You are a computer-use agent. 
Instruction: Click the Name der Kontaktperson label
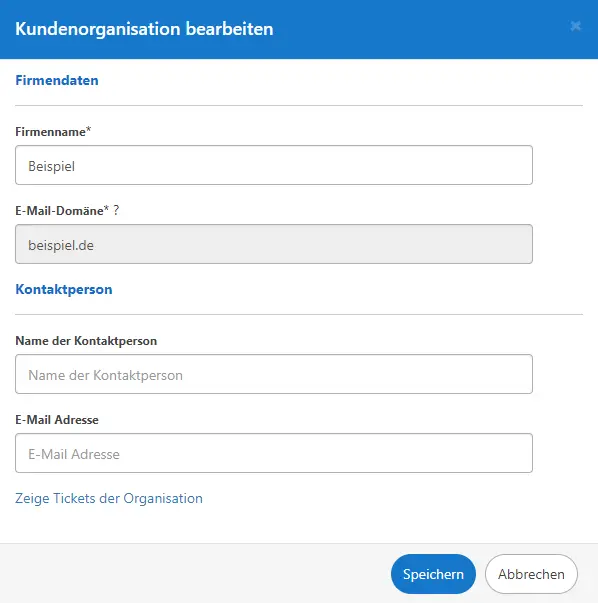pyautogui.click(x=86, y=341)
